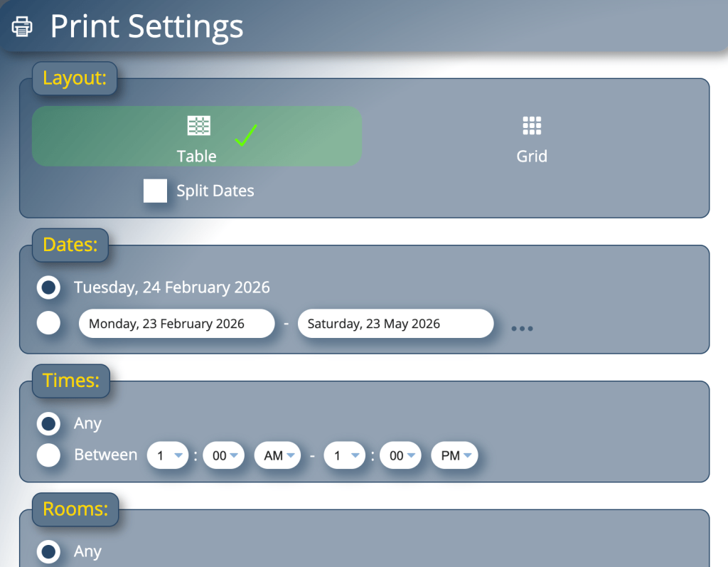Click the Times section header

click(x=70, y=381)
